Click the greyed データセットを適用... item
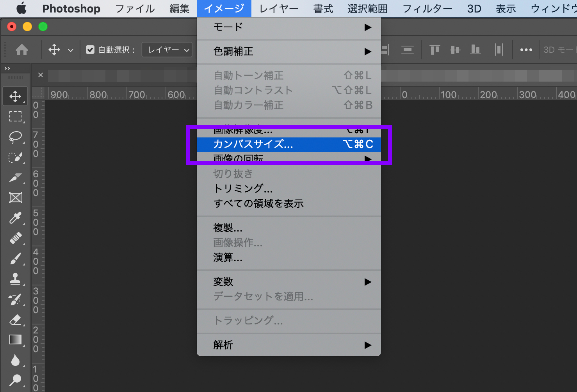The height and width of the screenshot is (392, 577). point(289,296)
